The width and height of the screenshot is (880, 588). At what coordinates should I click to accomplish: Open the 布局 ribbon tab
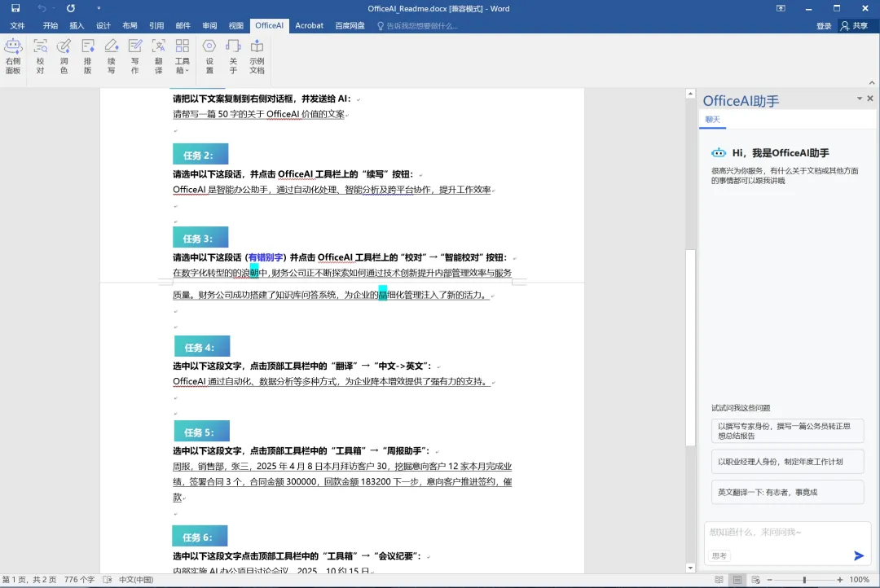[x=130, y=26]
